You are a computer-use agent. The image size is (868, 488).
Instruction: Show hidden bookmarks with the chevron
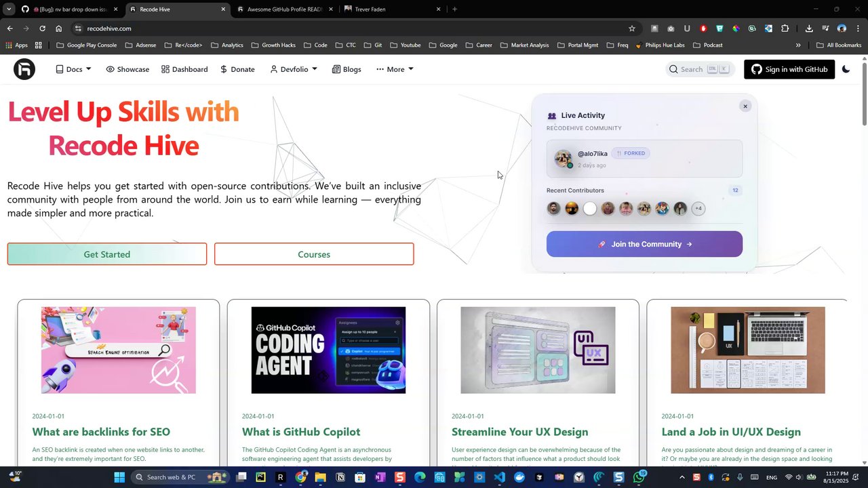pos(798,45)
